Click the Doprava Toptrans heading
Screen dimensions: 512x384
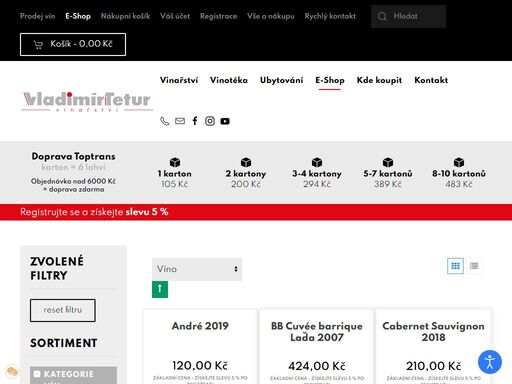coord(73,156)
